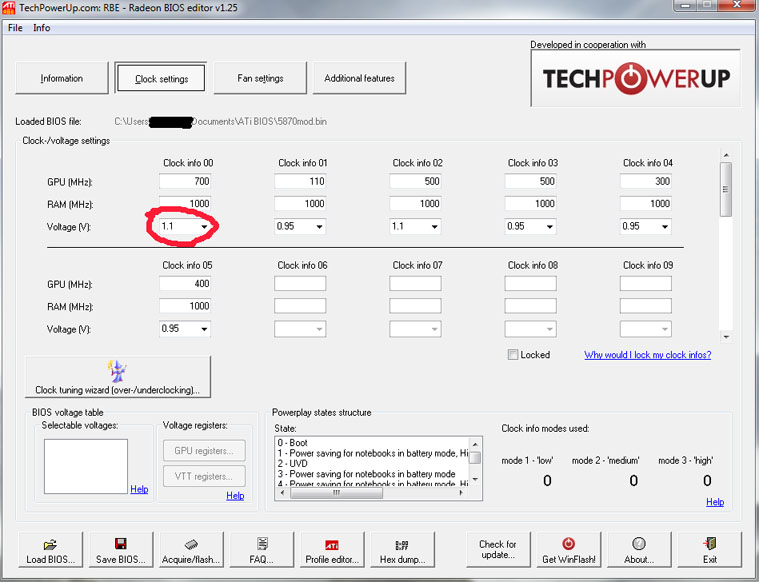Viewport: 759px width, 582px height.
Task: Launch the Clock tuning wizard
Action: click(x=118, y=377)
